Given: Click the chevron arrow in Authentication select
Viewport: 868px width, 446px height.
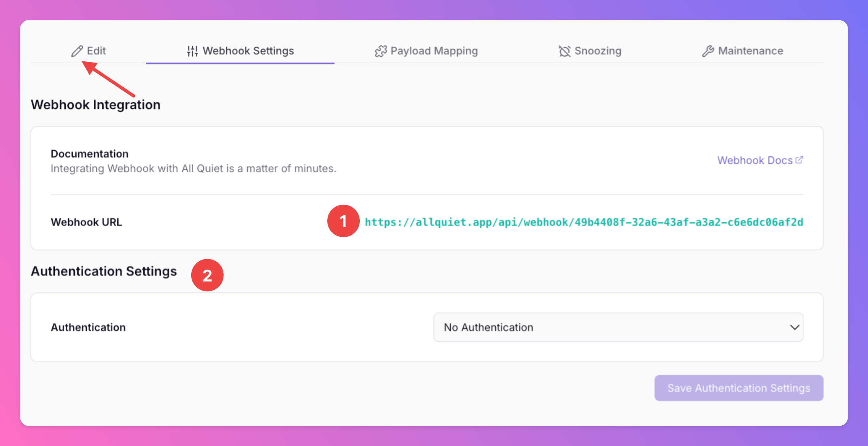Looking at the screenshot, I should (x=795, y=327).
